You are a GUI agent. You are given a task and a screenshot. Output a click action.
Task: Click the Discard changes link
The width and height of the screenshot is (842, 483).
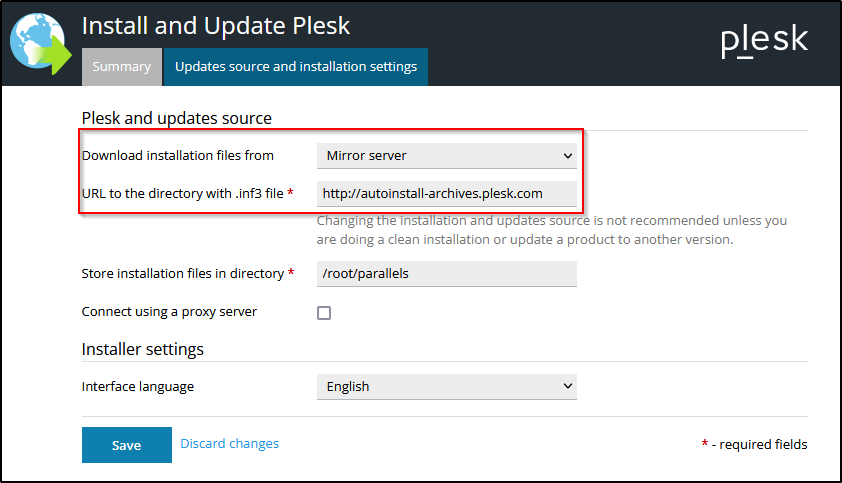pos(229,444)
